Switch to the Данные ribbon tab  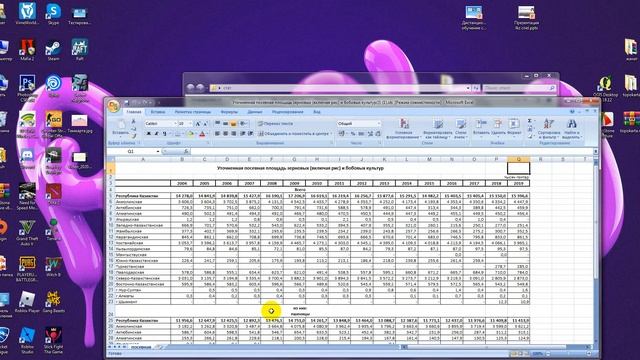point(255,112)
